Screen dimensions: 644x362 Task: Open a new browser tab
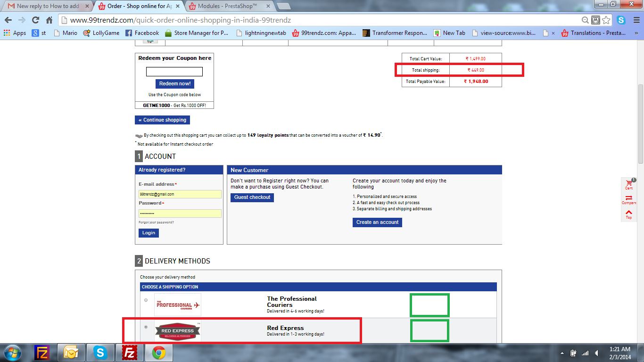(283, 6)
